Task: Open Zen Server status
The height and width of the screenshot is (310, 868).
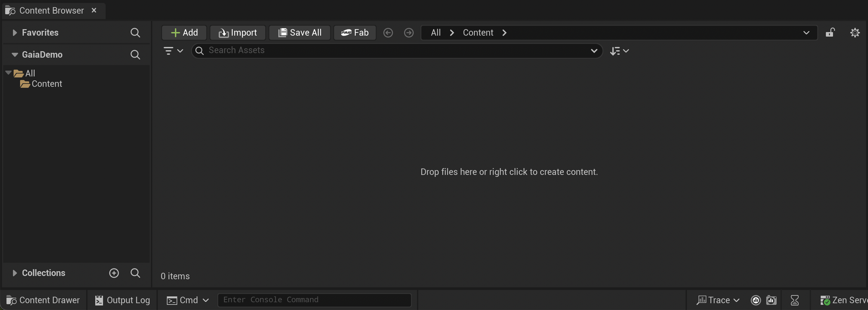Action: click(844, 300)
